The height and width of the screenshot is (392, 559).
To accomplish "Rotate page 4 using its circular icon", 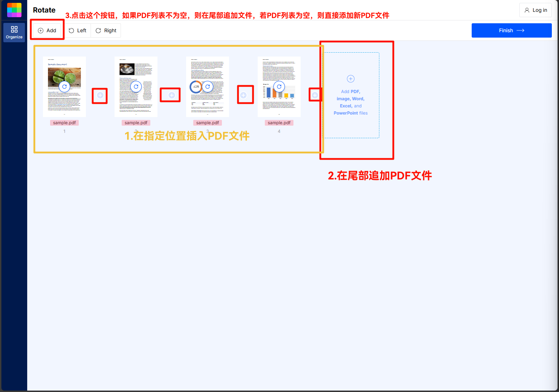I will 279,87.
